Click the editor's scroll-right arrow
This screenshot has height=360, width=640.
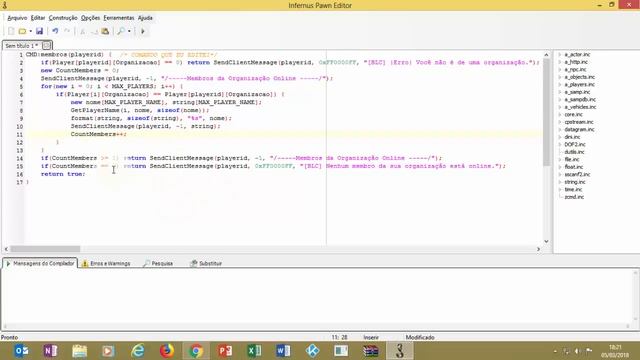[x=538, y=249]
